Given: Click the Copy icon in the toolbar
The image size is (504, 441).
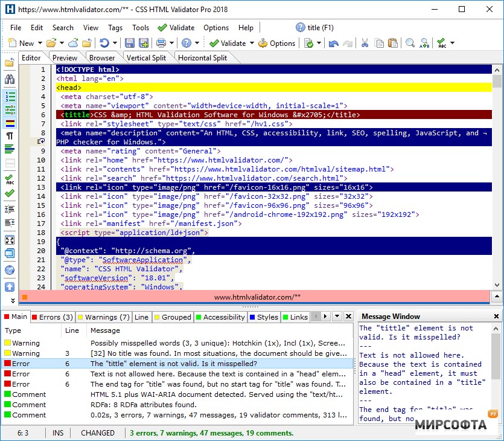Looking at the screenshot, I should coord(380,43).
